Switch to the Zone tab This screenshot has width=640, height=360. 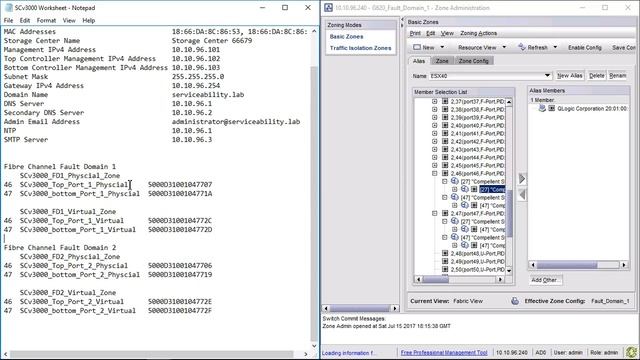442,61
